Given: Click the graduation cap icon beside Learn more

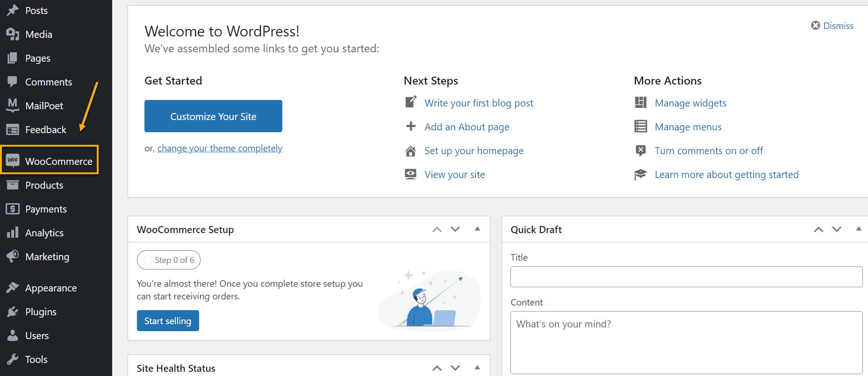Looking at the screenshot, I should coord(641,175).
